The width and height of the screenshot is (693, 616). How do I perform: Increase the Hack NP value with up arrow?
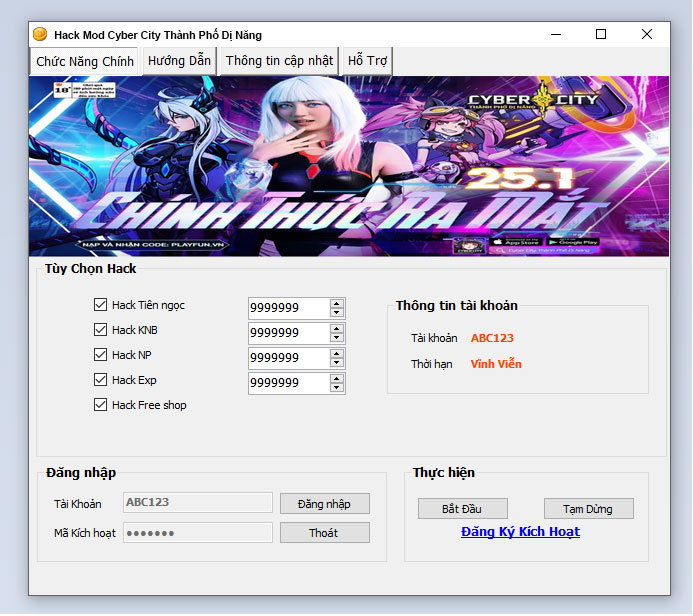[x=337, y=354]
